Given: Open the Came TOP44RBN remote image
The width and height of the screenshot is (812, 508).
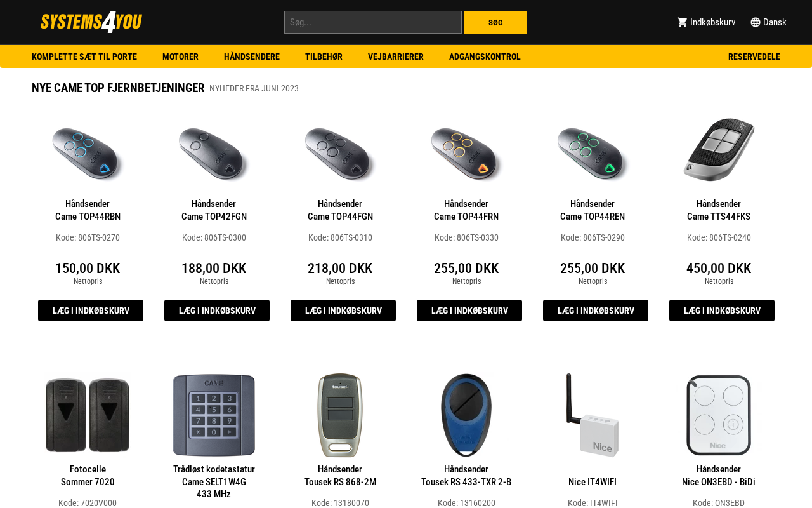Looking at the screenshot, I should click(88, 150).
